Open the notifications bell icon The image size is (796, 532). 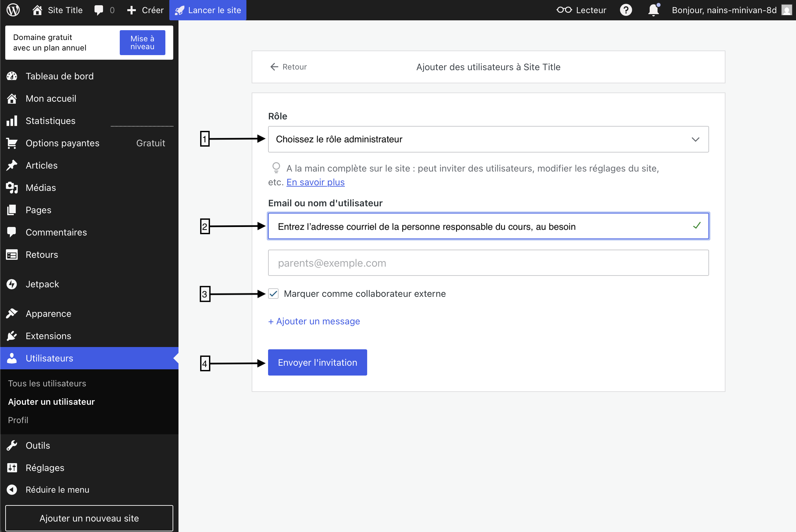[653, 10]
